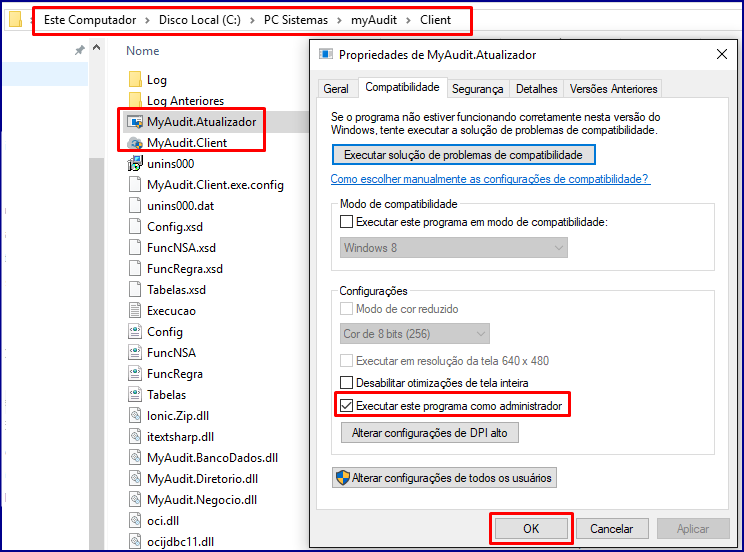Check Desabilitar otimizações de tela inteira
744x552 pixels.
tap(346, 383)
